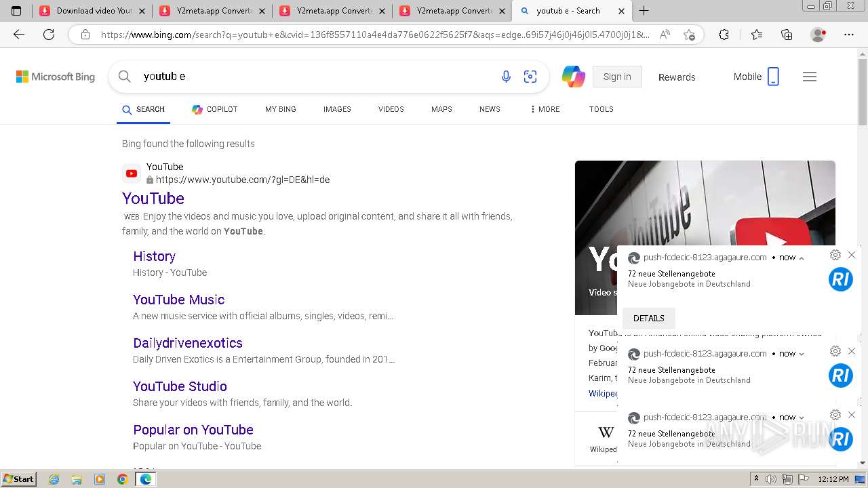This screenshot has height=488, width=868.
Task: Collapse the first notification chevron
Action: [802, 258]
